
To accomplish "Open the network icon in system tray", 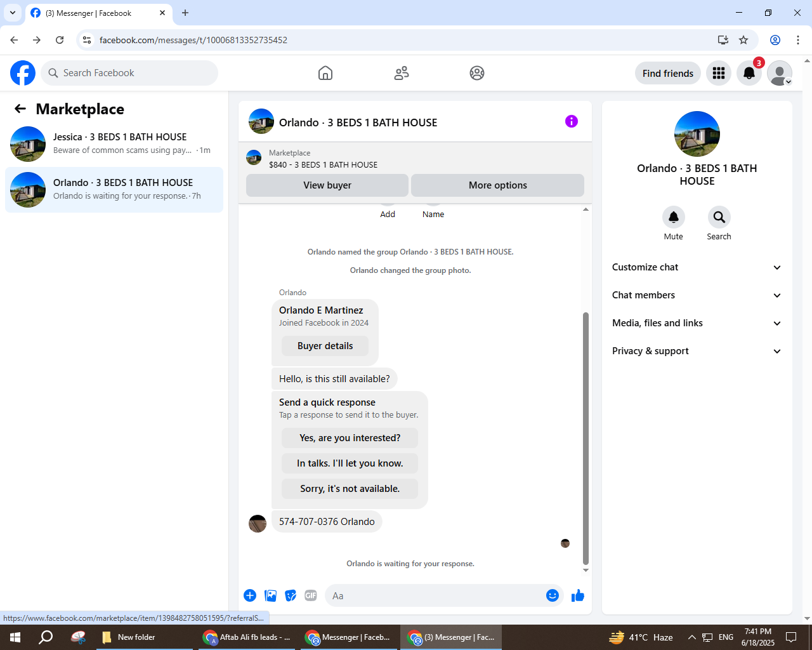I will tap(707, 637).
